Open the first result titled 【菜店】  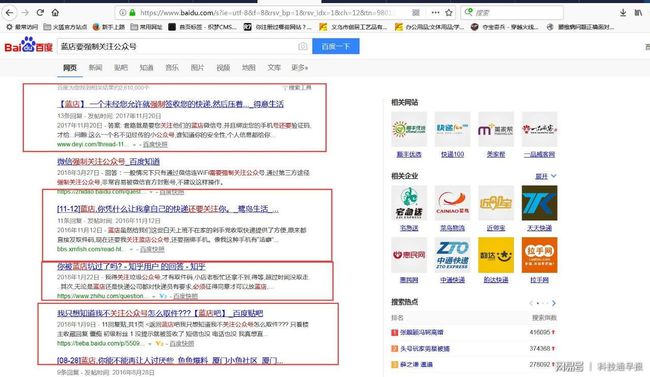tap(170, 104)
